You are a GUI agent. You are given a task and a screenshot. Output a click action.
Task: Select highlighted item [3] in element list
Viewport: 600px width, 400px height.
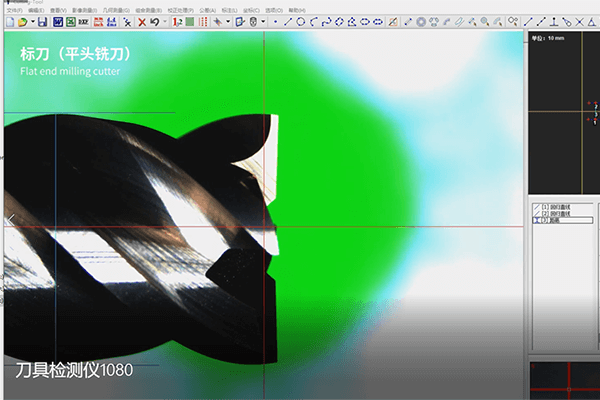[x=550, y=220]
